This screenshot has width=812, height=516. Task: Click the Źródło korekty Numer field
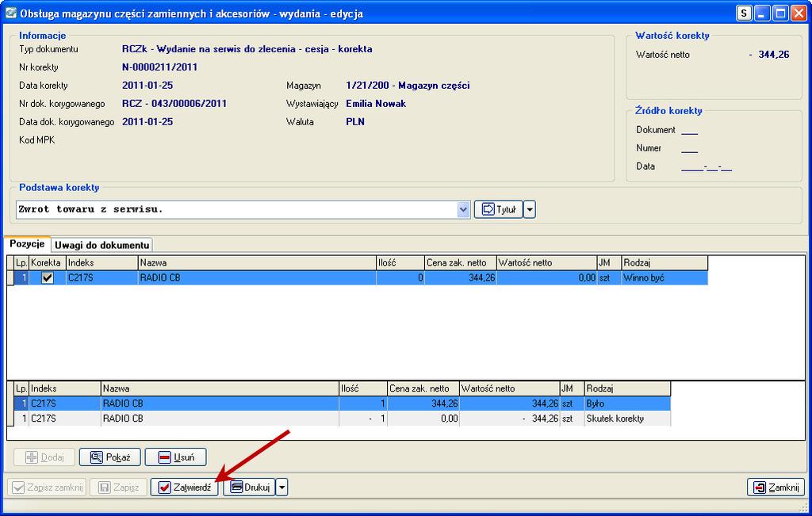[689, 148]
